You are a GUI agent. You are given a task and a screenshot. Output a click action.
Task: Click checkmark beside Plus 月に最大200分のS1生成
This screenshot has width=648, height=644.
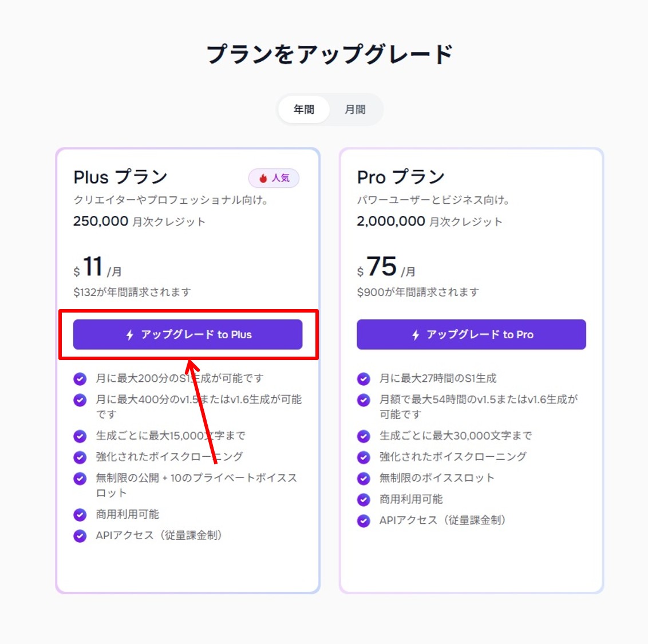[80, 379]
